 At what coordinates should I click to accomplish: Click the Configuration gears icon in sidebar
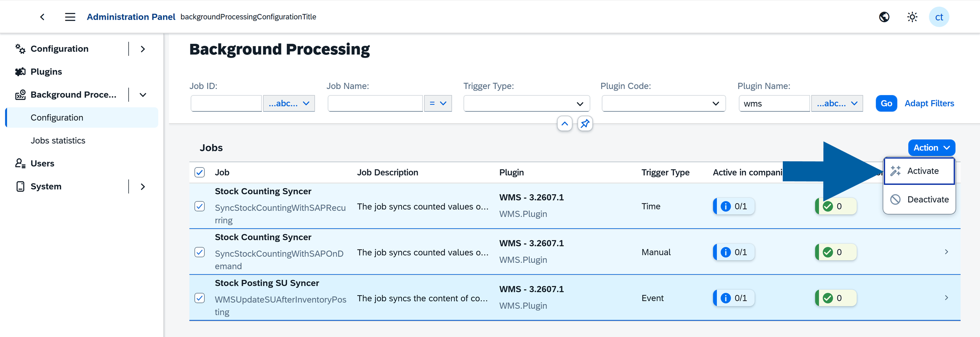(x=20, y=49)
